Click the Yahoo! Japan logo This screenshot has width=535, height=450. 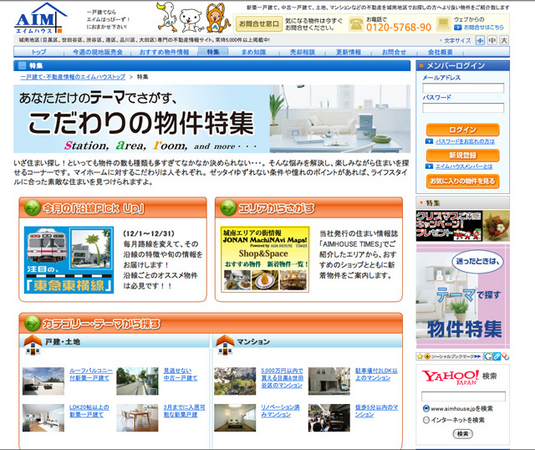pos(450,377)
